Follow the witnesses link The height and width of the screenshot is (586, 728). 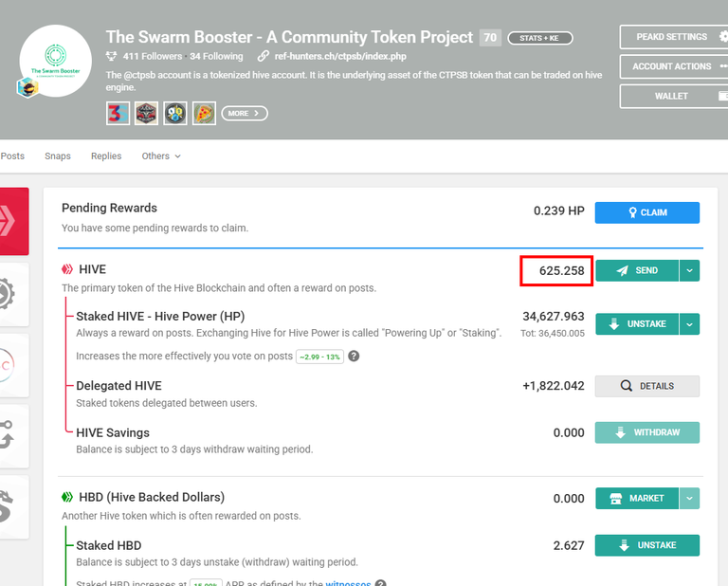348,583
